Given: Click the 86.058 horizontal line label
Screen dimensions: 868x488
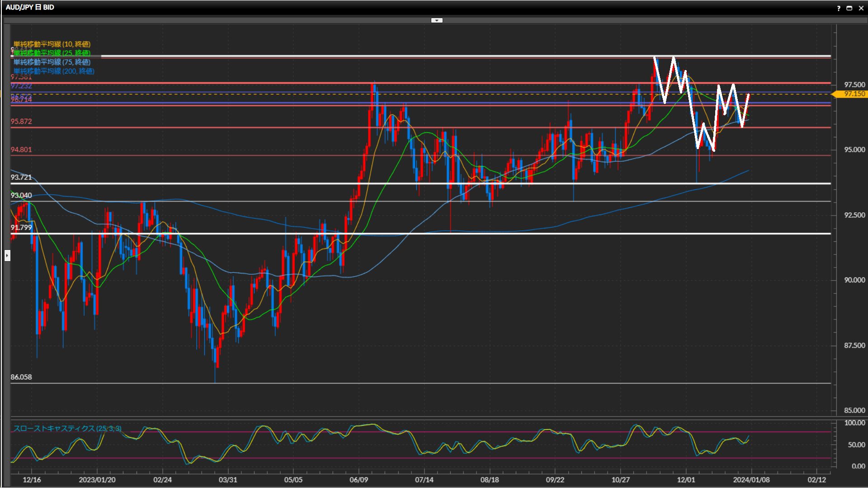Looking at the screenshot, I should tap(21, 377).
